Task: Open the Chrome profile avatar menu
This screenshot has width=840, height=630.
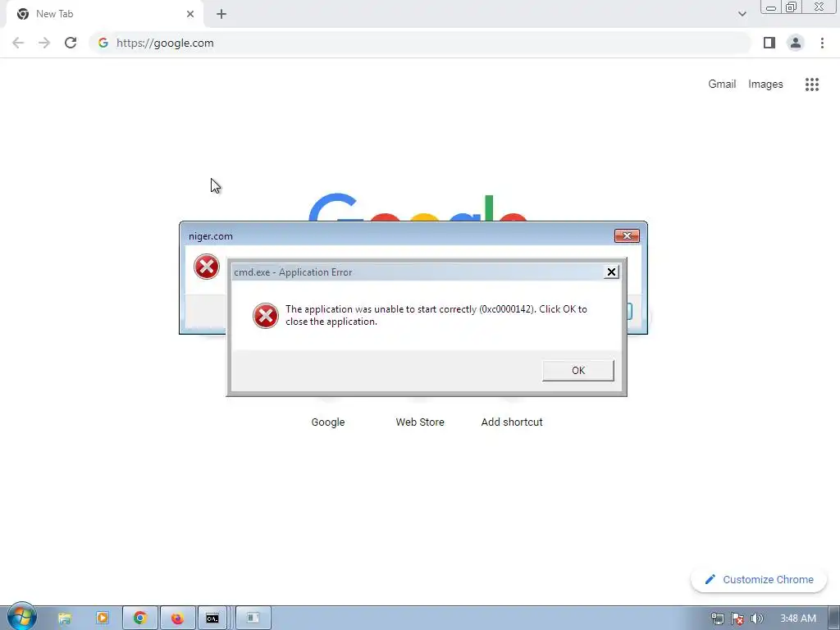Action: (796, 43)
